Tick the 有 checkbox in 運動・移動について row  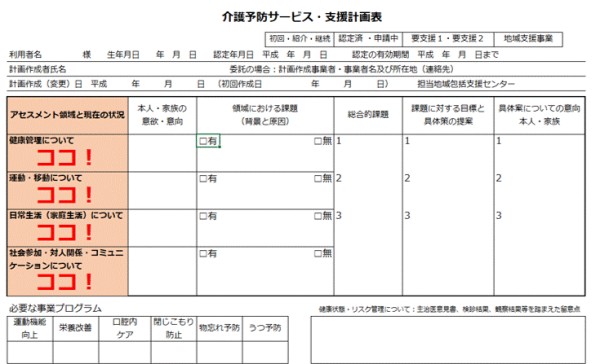click(203, 179)
